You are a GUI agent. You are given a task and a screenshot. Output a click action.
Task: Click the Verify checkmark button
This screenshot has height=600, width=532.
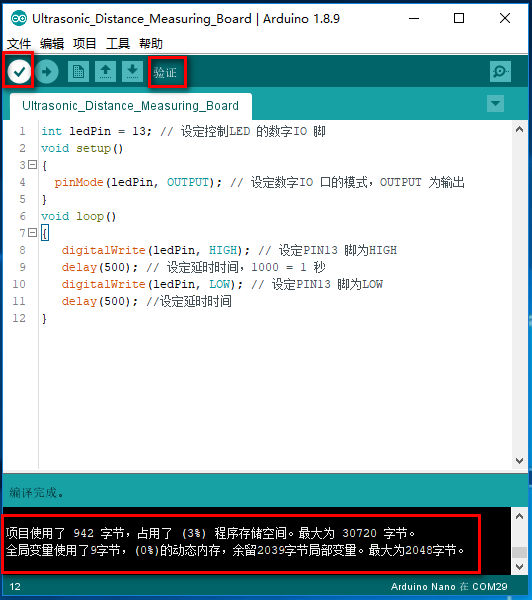pyautogui.click(x=19, y=71)
